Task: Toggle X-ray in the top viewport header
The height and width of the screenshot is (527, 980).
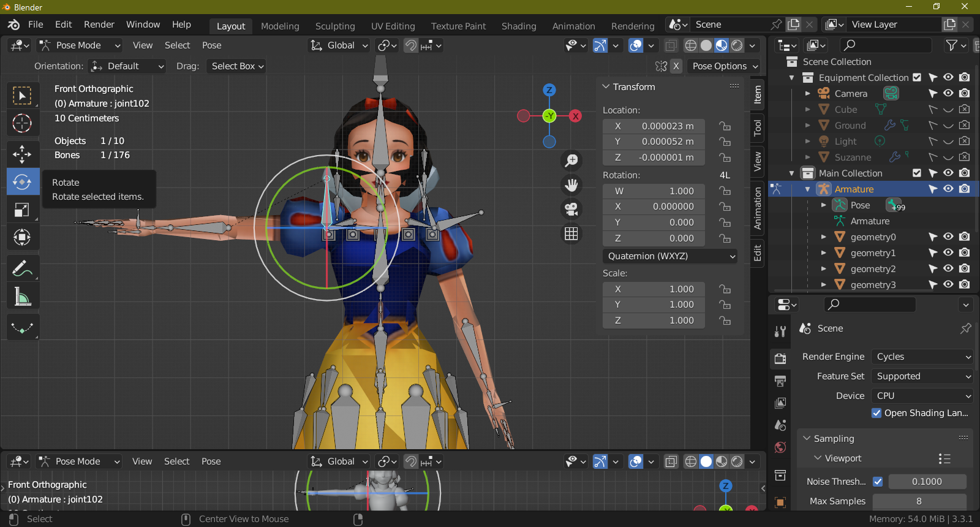Action: click(671, 45)
